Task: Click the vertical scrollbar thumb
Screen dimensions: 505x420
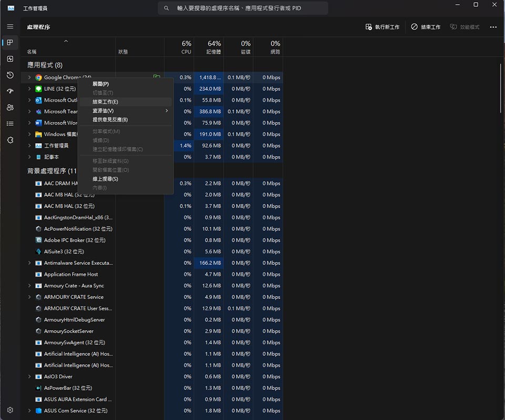Action: tap(500, 88)
